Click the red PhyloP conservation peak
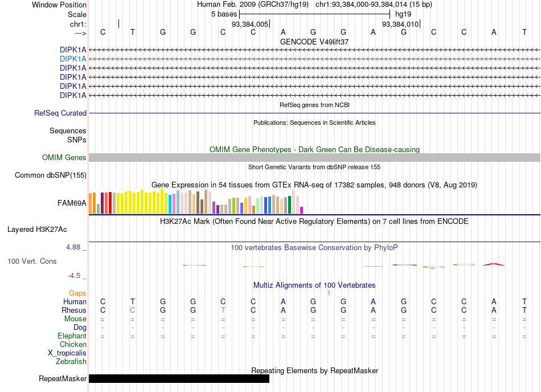The image size is (541, 392). click(x=494, y=264)
